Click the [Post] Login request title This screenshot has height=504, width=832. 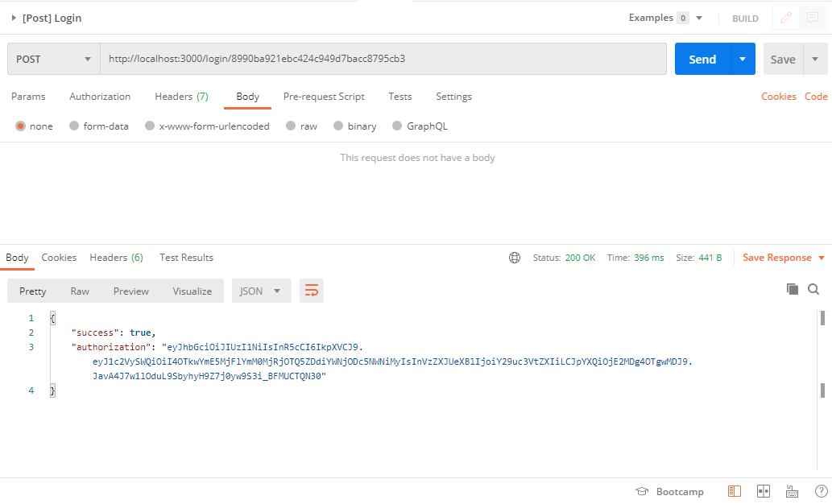52,18
